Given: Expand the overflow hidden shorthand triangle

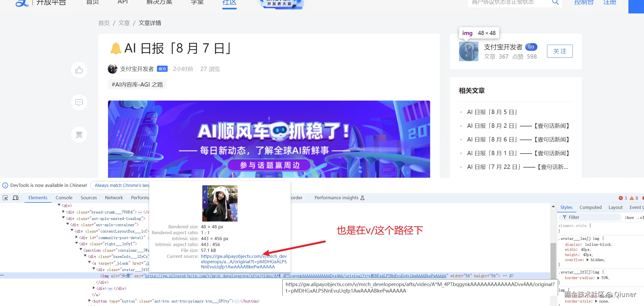Looking at the screenshot, I should 588,260.
